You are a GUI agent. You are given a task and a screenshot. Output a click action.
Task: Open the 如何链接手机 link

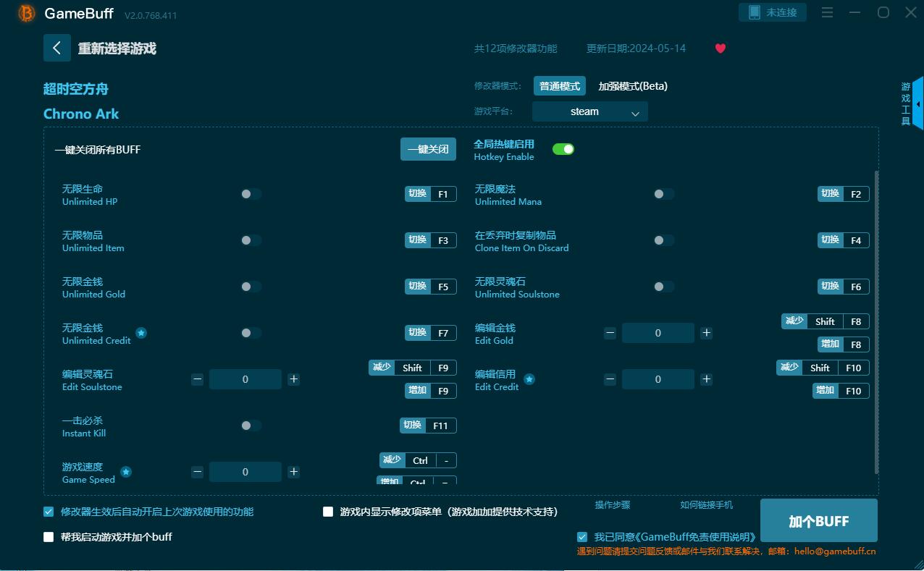coord(706,505)
